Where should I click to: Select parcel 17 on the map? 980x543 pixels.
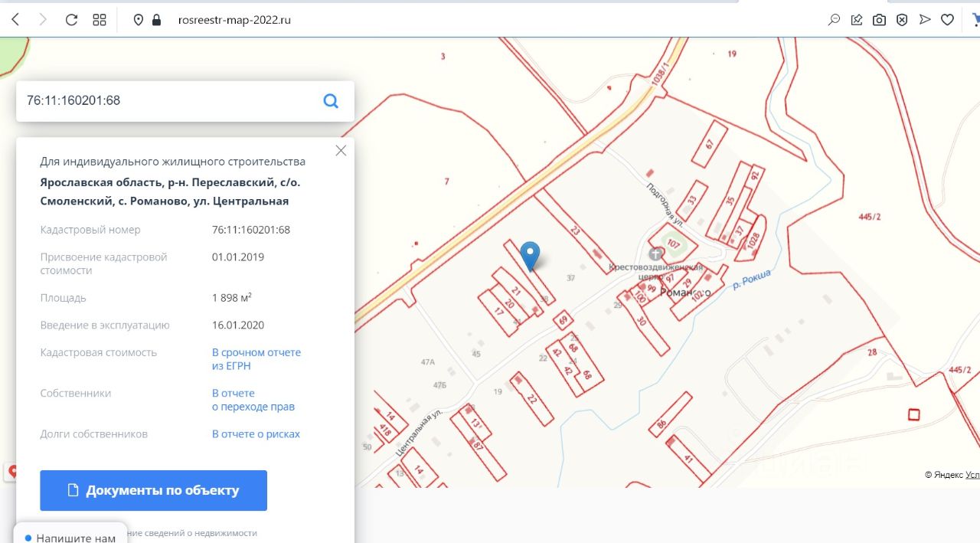coord(498,312)
